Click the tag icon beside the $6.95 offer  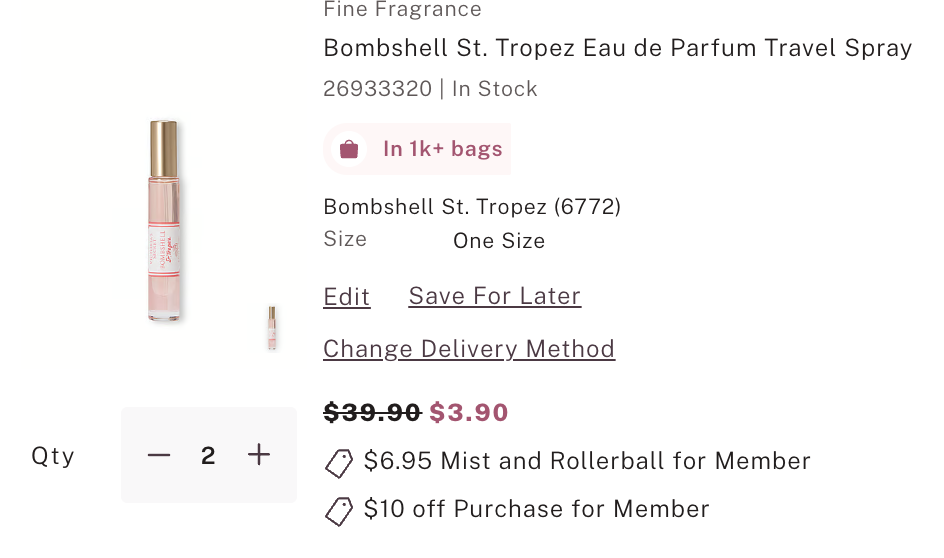click(339, 463)
